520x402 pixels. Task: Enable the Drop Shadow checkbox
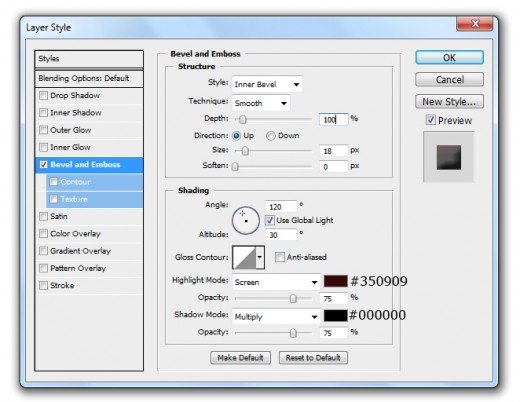click(x=43, y=95)
